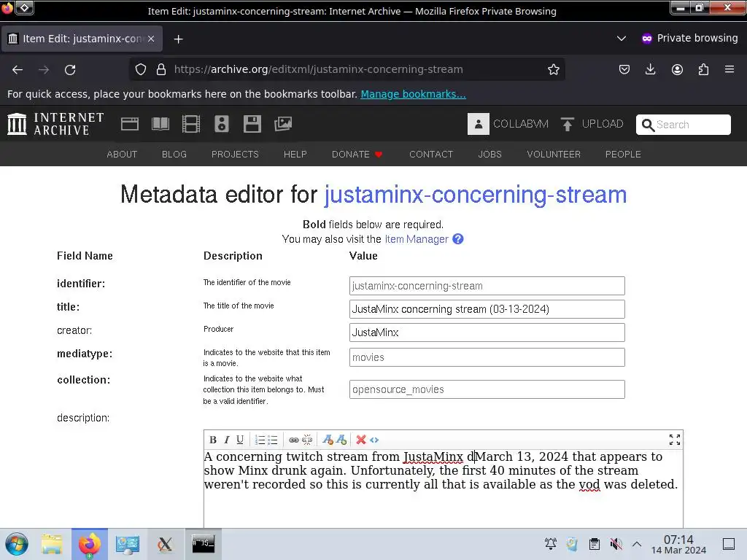Click the UPLOAD button
Viewport: 747px width, 560px height.
point(592,124)
